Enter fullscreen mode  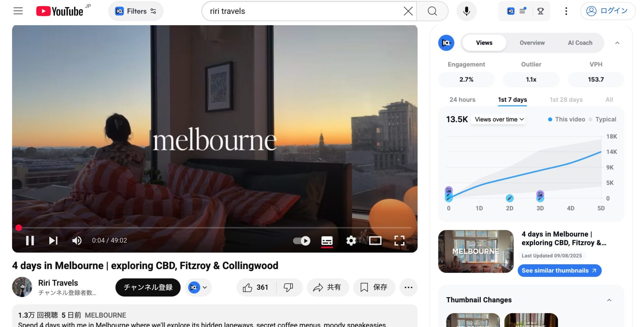point(399,240)
